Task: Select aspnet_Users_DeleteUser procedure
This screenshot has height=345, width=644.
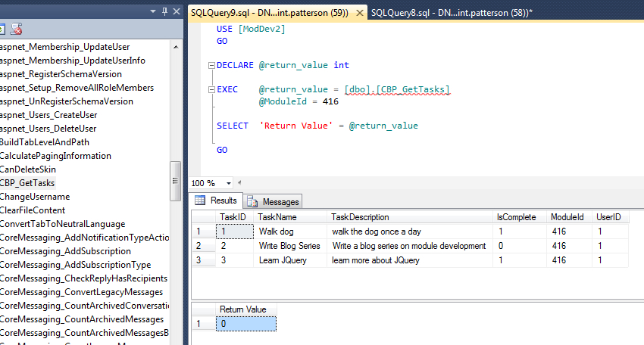Action: pos(48,129)
